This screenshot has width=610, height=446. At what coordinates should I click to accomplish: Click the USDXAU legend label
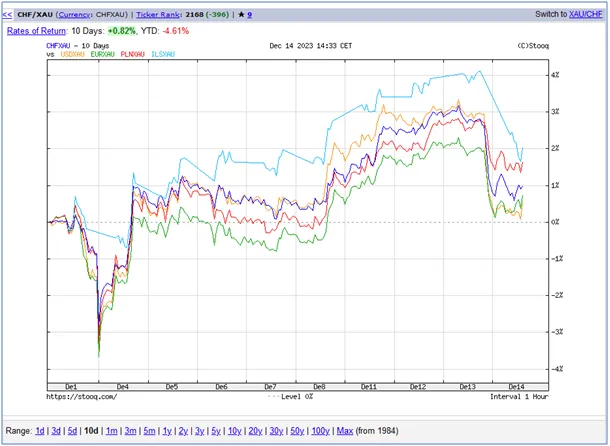72,54
